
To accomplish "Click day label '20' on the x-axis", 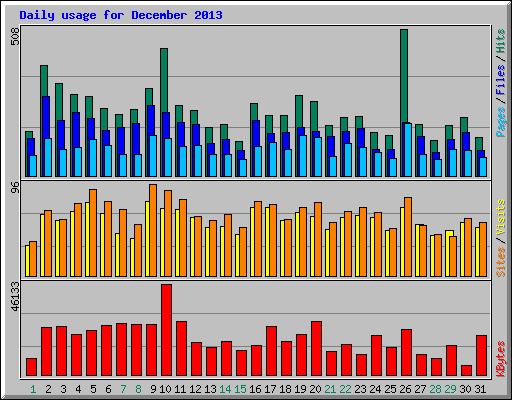I will [315, 389].
